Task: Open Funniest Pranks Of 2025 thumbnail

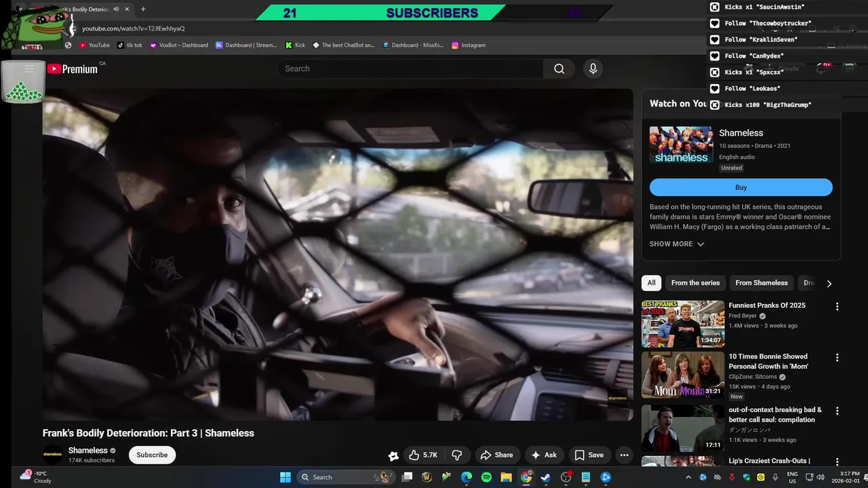Action: pyautogui.click(x=683, y=324)
